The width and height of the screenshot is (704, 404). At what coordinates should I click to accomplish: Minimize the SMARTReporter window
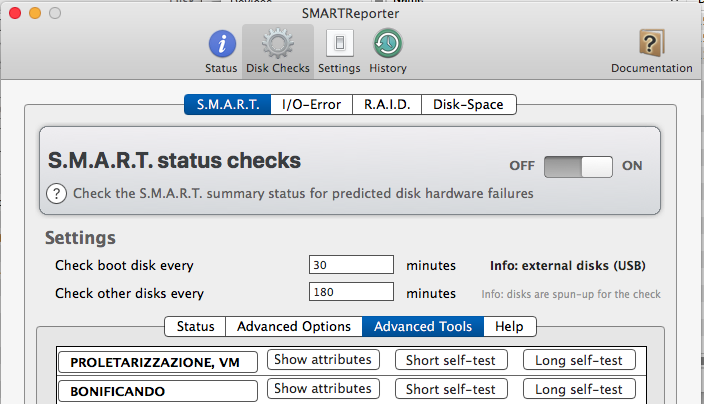[x=35, y=13]
